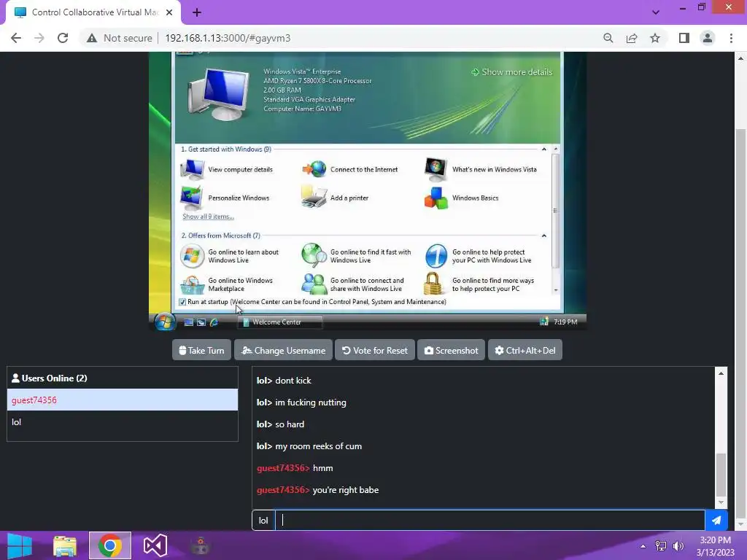Select user guest74356 in Users Online list
Screen dimensions: 747x560
(x=123, y=400)
